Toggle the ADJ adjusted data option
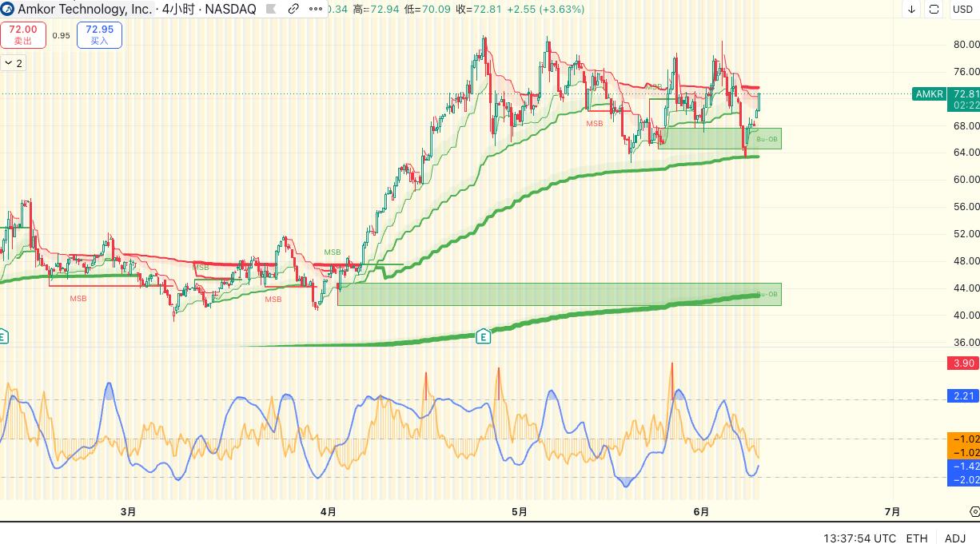The width and height of the screenshot is (980, 544). coord(955,538)
